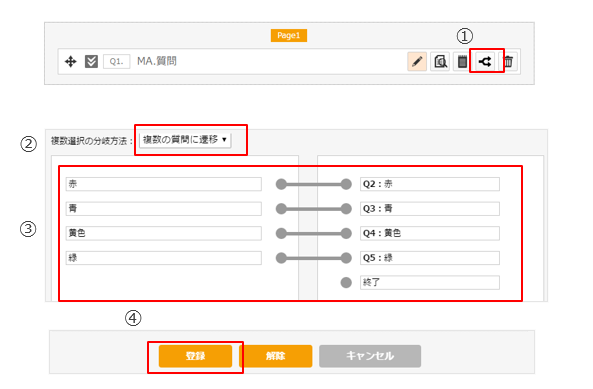Click the connector dot beside 終了
The height and width of the screenshot is (389, 593).
pyautogui.click(x=346, y=282)
